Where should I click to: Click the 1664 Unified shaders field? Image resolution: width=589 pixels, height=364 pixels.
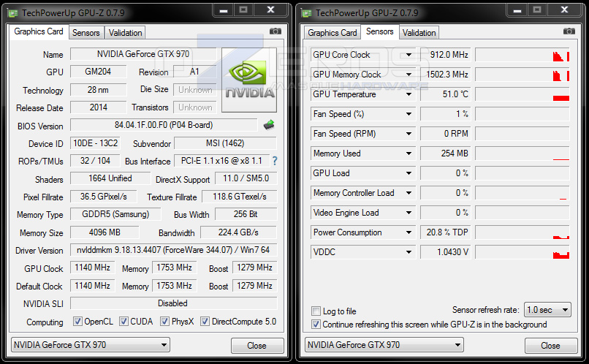(110, 178)
